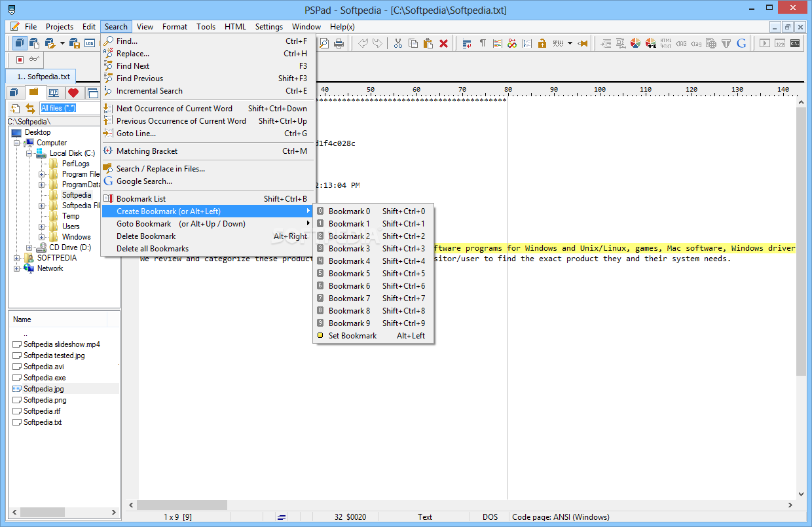This screenshot has height=527, width=812.
Task: Switch to Favorites heart panel tab
Action: click(73, 93)
